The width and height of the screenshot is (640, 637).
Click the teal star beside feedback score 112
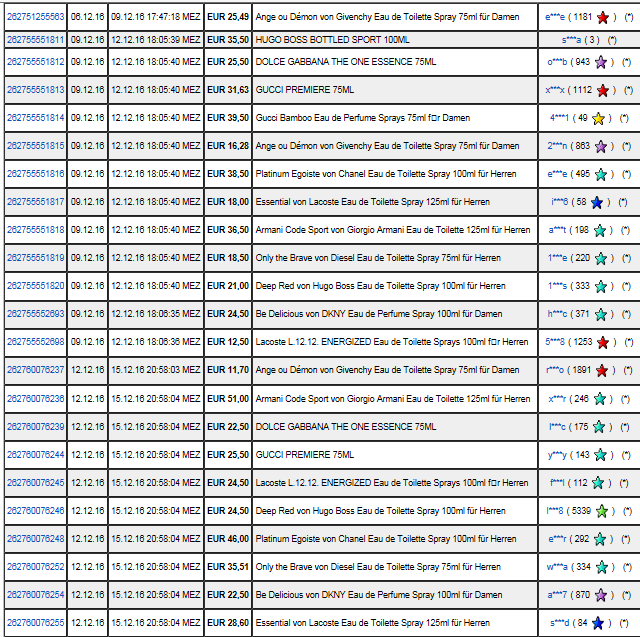[x=598, y=483]
